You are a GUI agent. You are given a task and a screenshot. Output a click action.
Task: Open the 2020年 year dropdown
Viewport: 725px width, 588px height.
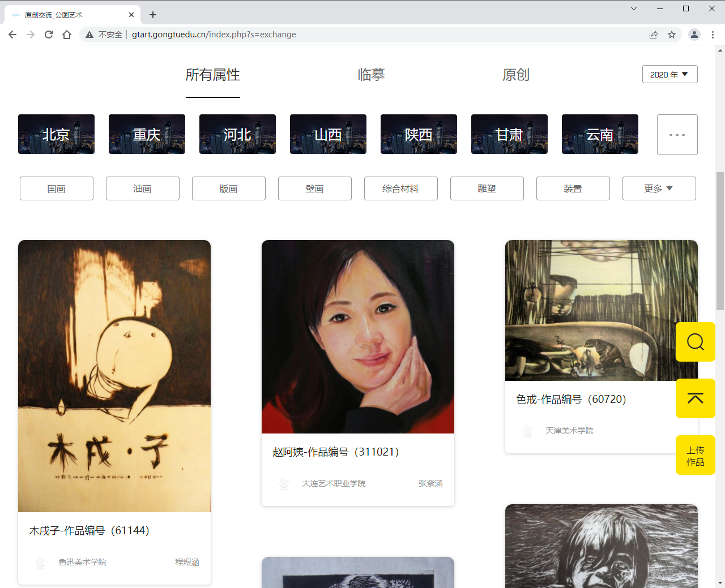click(x=669, y=74)
